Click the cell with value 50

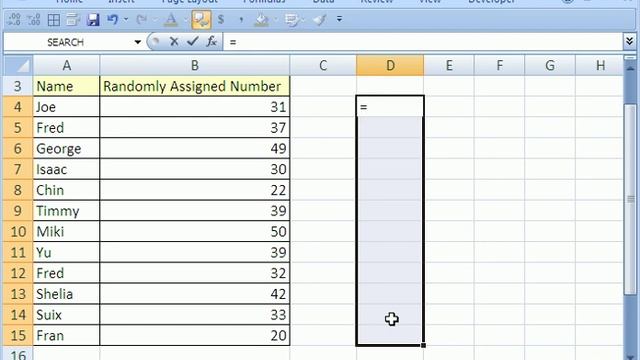coord(195,232)
